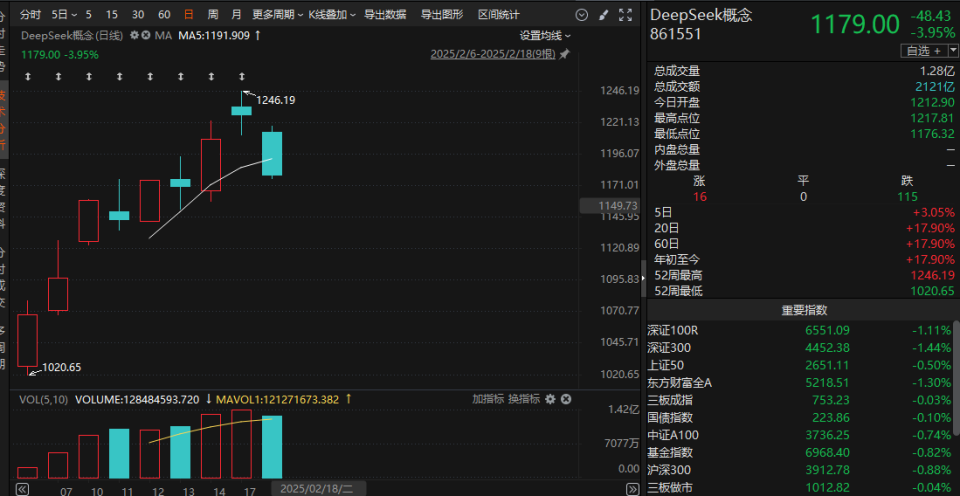
Task: Open the 深证100R index row
Action: (800, 330)
